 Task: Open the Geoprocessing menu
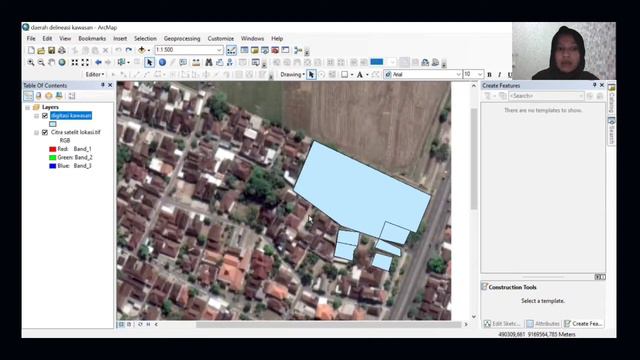tap(182, 38)
